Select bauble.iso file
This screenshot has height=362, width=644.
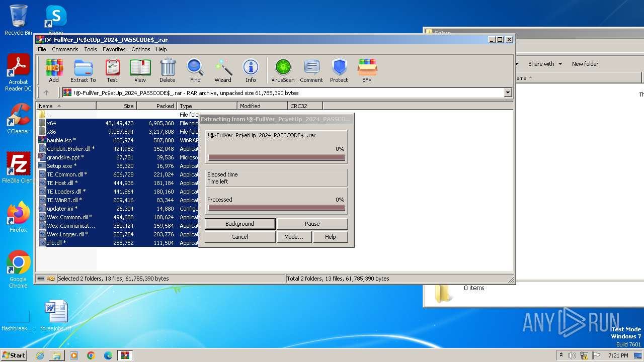118,140
